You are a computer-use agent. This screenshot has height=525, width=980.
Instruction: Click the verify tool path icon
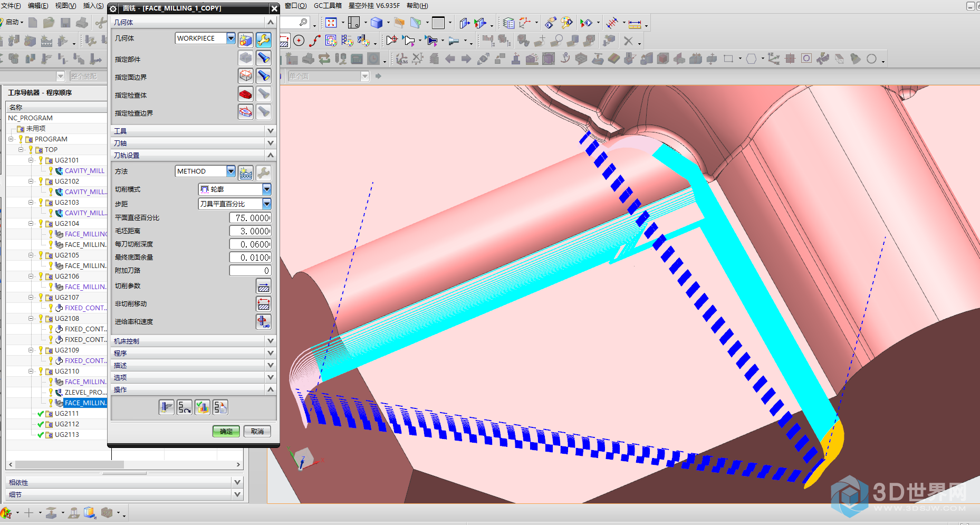coord(203,407)
